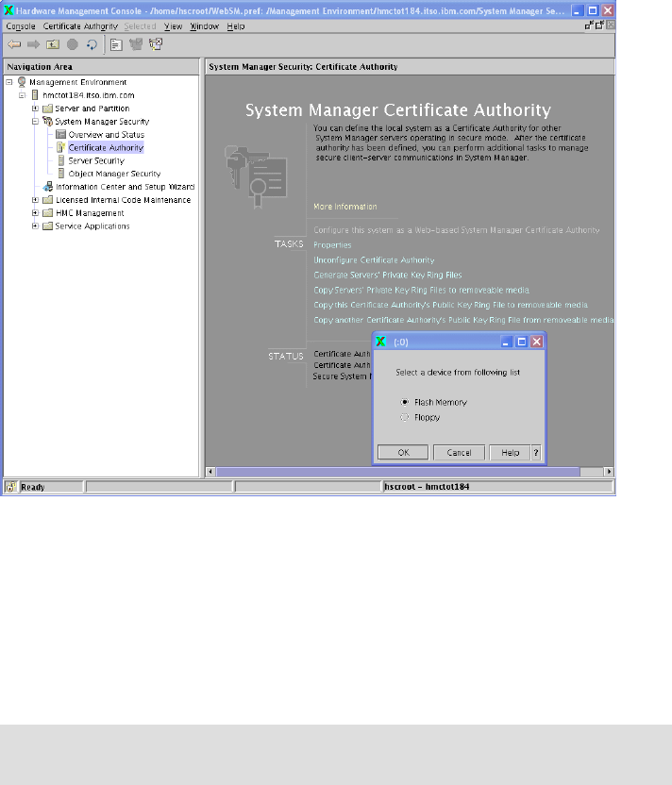Select Server Security in navigation tree
This screenshot has width=672, height=785.
pos(96,160)
